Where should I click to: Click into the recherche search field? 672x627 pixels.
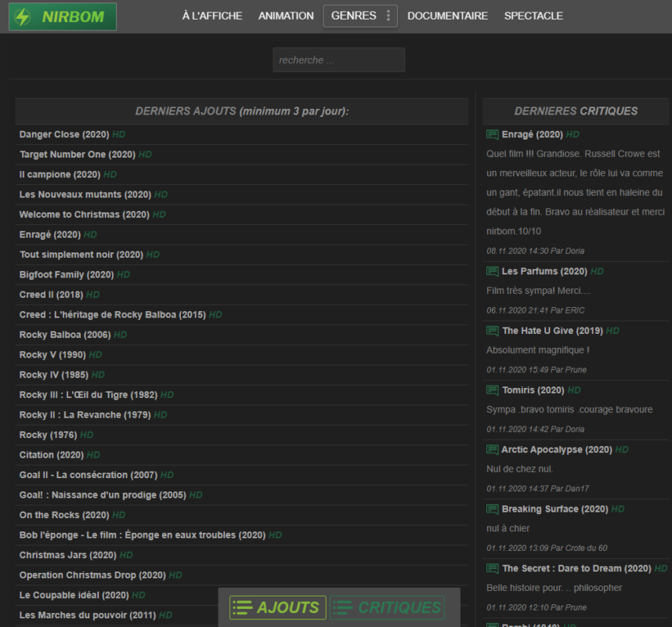tap(338, 60)
